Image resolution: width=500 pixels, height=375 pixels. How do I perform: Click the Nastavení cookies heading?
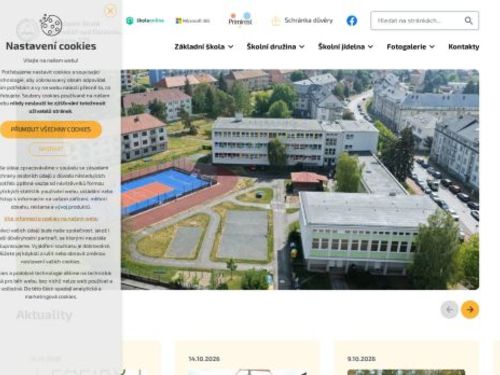click(x=51, y=46)
